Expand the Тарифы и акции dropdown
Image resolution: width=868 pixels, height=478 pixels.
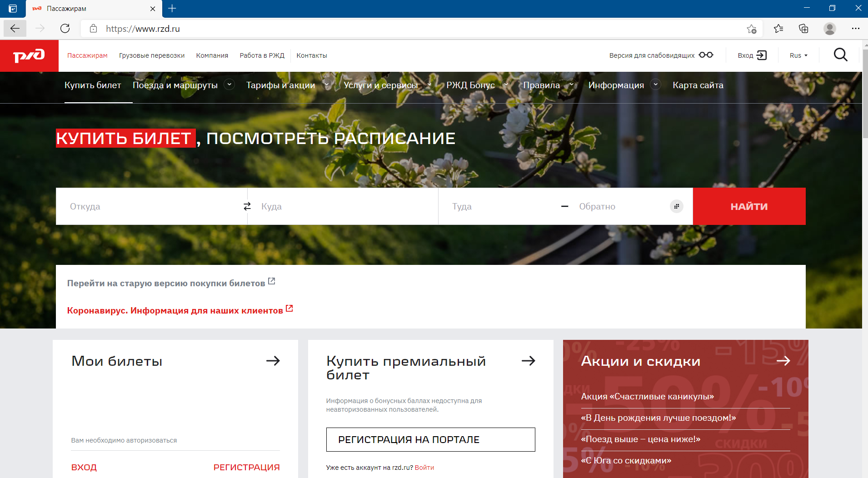(x=326, y=85)
